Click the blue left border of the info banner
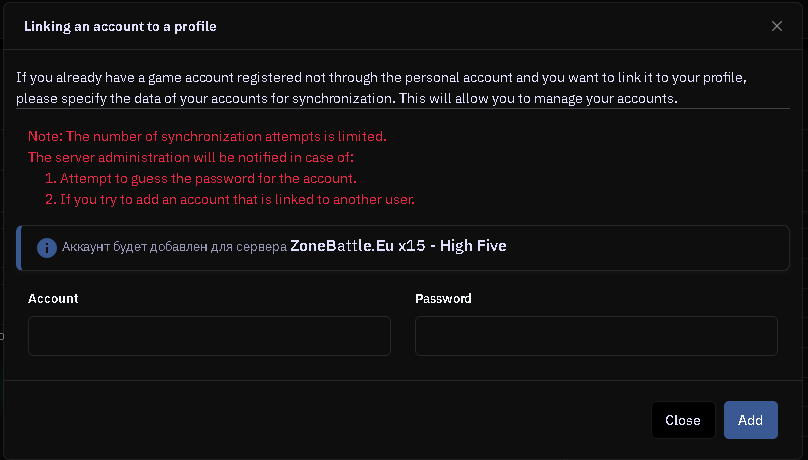Screen dimensions: 808x460 (x=19, y=247)
